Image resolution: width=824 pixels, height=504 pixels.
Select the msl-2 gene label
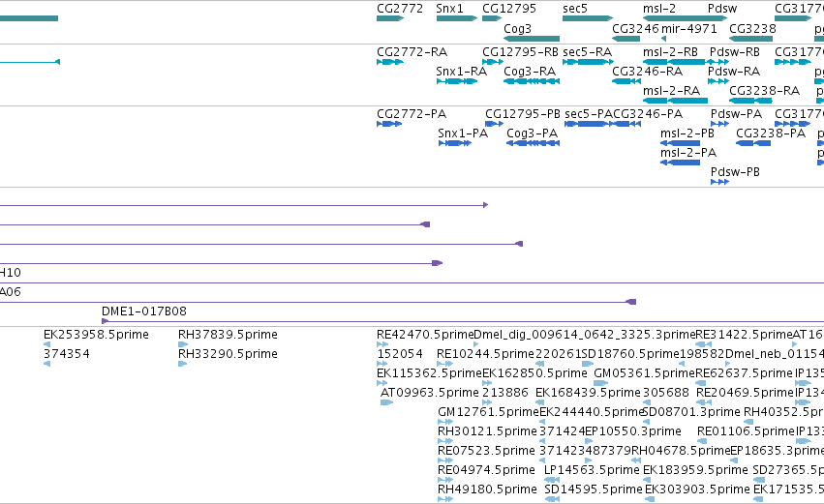pyautogui.click(x=659, y=9)
